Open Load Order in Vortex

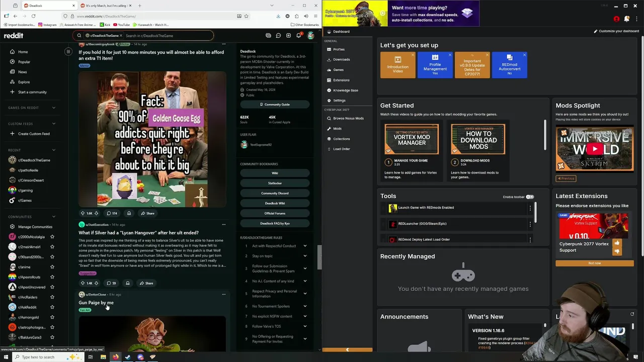pyautogui.click(x=341, y=149)
